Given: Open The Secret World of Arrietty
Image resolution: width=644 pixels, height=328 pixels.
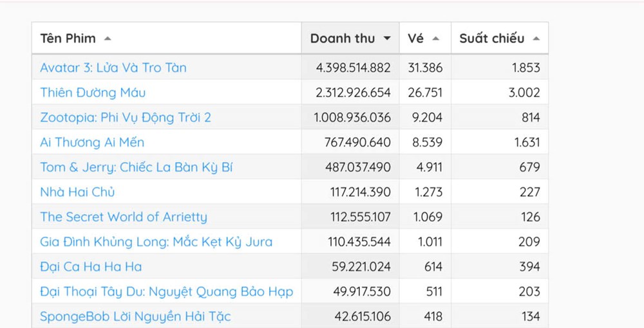Looking at the screenshot, I should (x=124, y=217).
